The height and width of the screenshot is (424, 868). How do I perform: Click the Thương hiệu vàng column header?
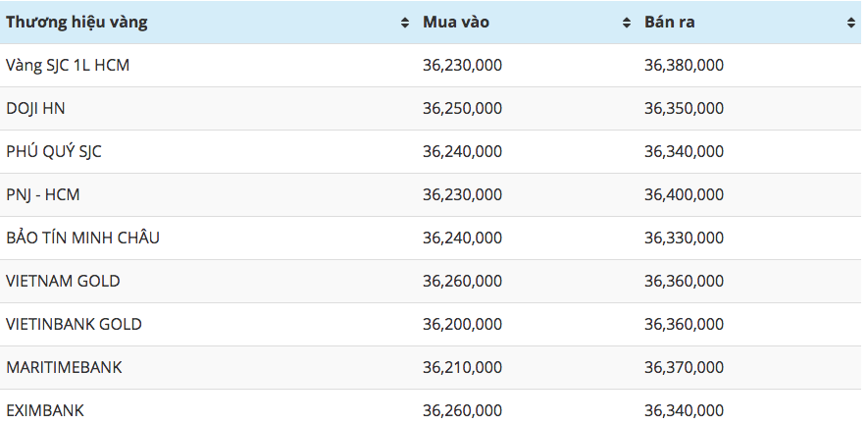point(208,23)
